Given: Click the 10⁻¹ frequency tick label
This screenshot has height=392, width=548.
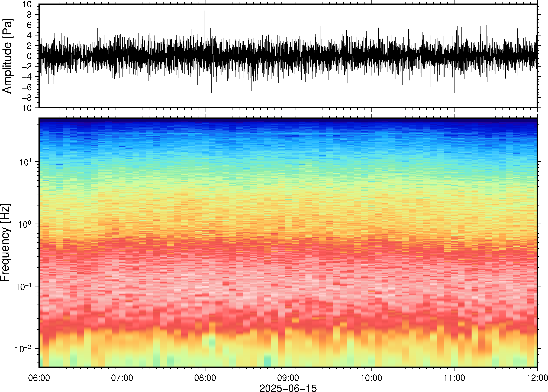Looking at the screenshot, I should coord(23,286).
